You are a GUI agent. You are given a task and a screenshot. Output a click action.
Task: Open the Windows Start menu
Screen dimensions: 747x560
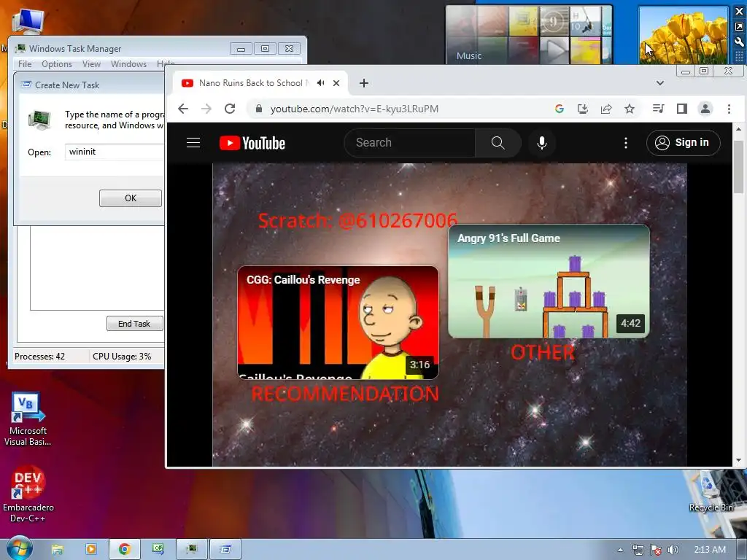coord(19,549)
